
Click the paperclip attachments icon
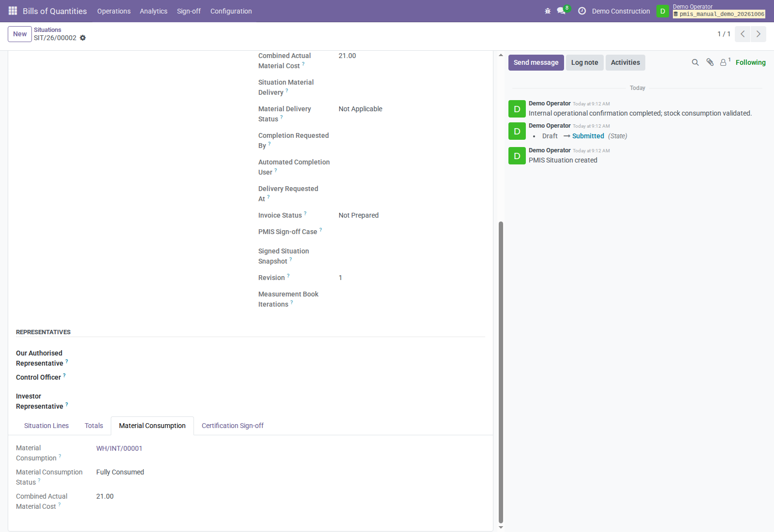tap(710, 62)
